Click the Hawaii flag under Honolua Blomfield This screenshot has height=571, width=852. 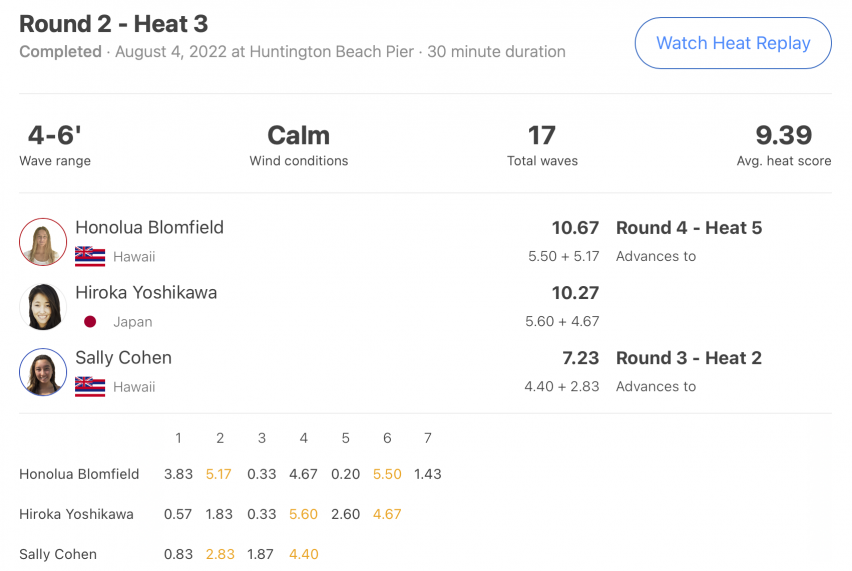coord(90,256)
